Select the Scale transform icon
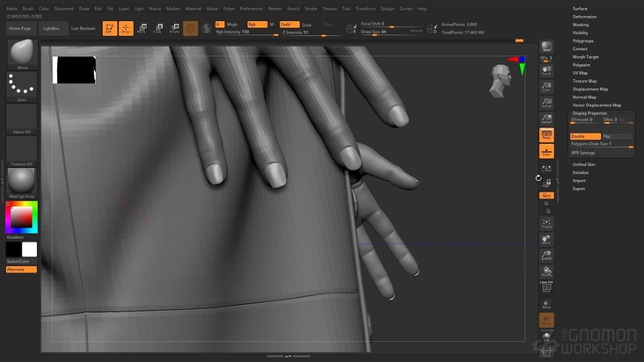Viewport: 644px width, 362px height. click(x=158, y=28)
